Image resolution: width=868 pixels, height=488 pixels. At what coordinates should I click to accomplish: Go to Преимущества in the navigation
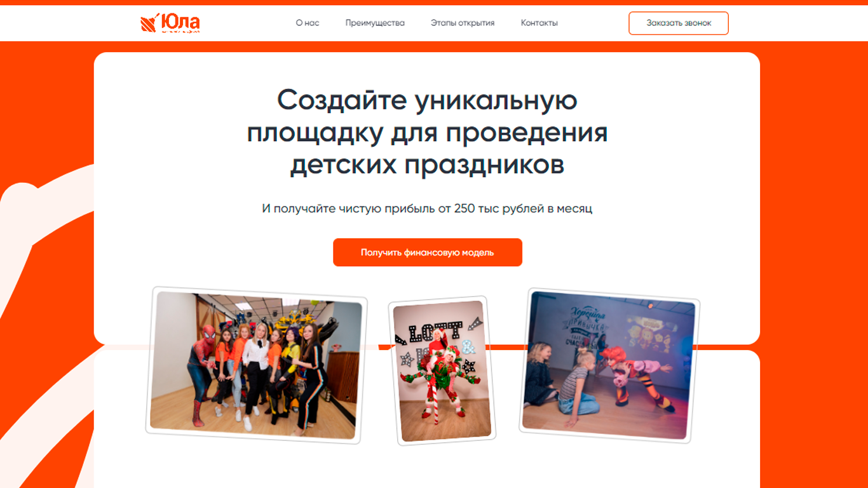coord(375,23)
